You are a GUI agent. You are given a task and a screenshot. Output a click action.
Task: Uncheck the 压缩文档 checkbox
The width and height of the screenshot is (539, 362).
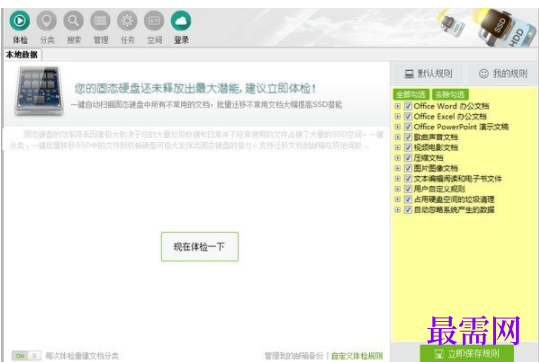[408, 158]
